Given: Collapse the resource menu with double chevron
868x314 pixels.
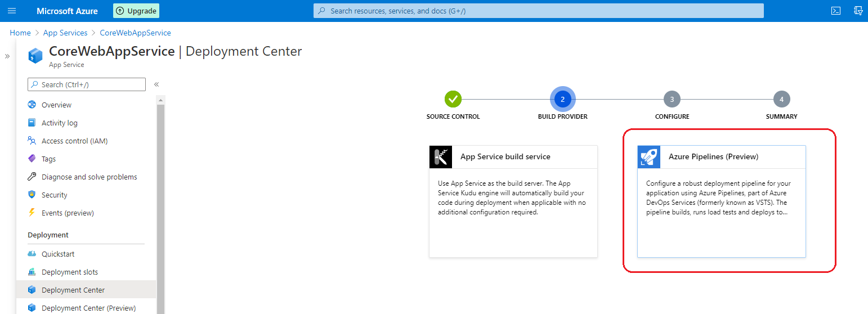Looking at the screenshot, I should [156, 84].
